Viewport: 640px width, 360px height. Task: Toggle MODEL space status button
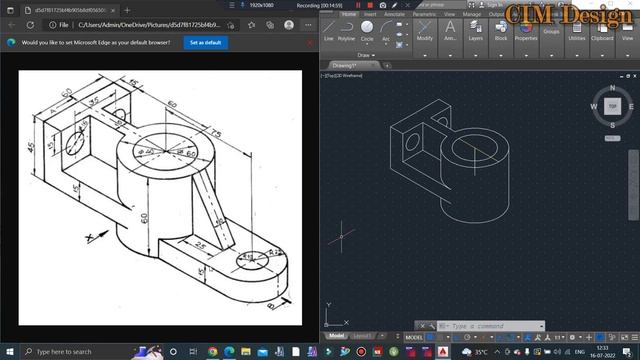414,337
